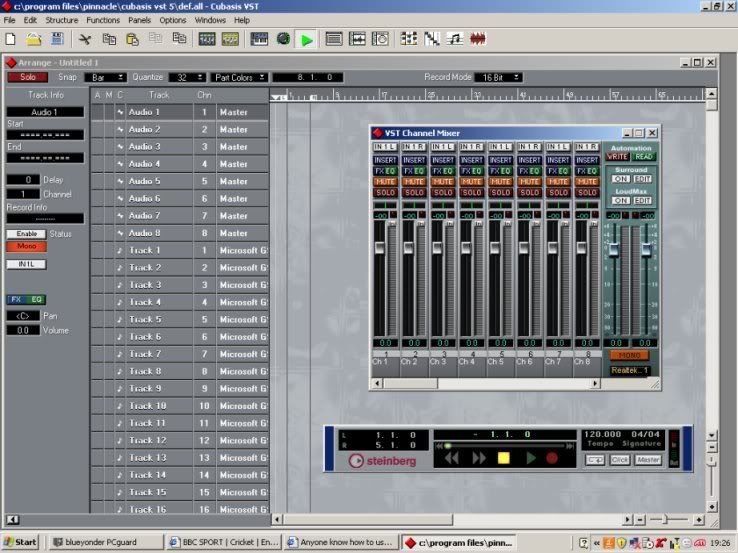Toggle the orange MONO master button

tap(630, 355)
